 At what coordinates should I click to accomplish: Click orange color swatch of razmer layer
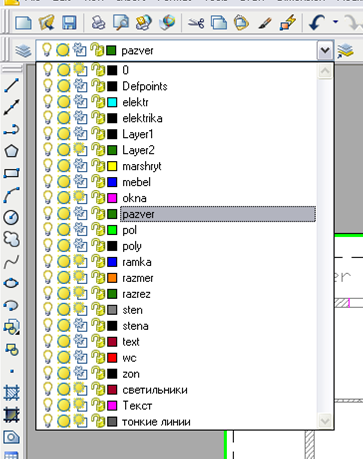click(112, 278)
